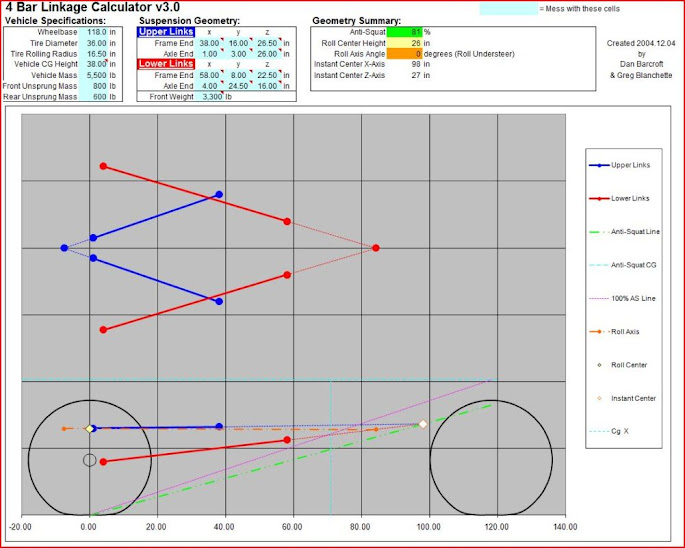This screenshot has width=685, height=548.
Task: Click Lower Links Axle End y value 24.50
Action: pos(239,86)
